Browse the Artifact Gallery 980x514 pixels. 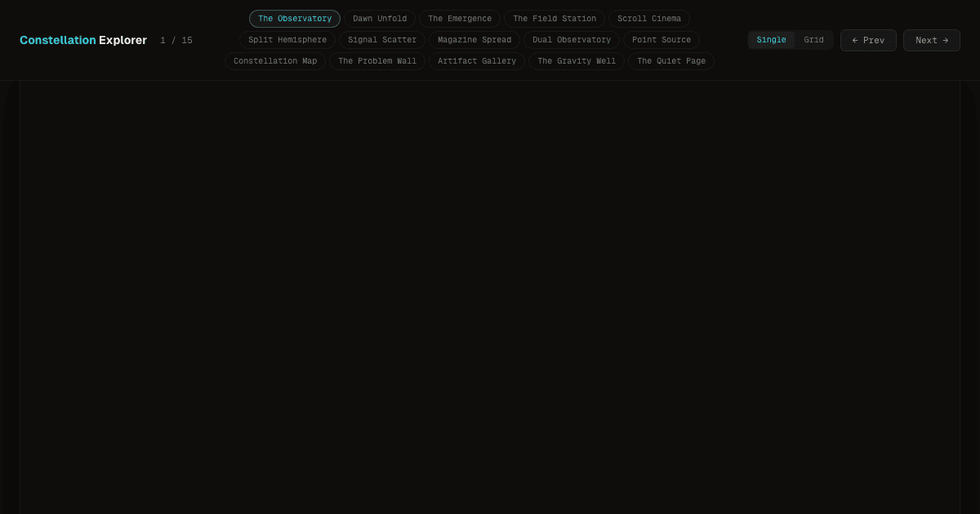pos(477,60)
